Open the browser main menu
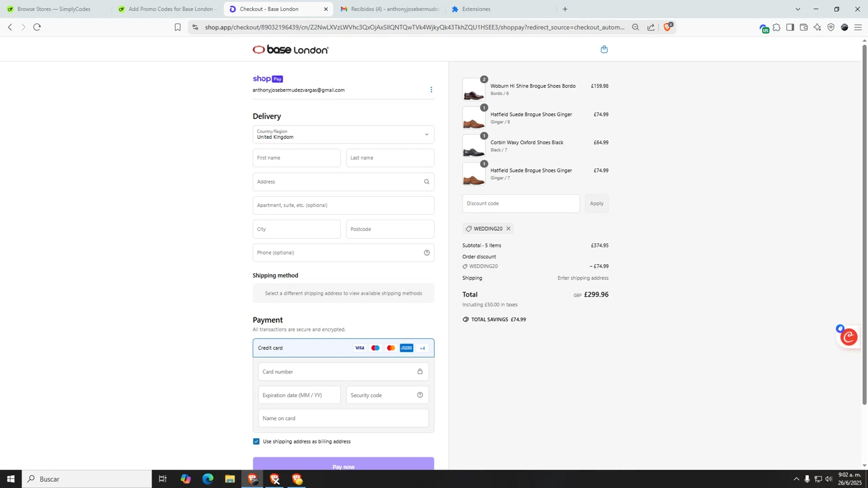The image size is (868, 488). point(858,27)
